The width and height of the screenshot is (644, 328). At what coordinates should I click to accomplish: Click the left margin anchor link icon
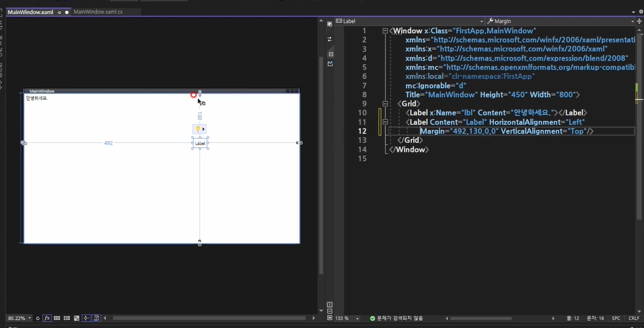(24, 143)
